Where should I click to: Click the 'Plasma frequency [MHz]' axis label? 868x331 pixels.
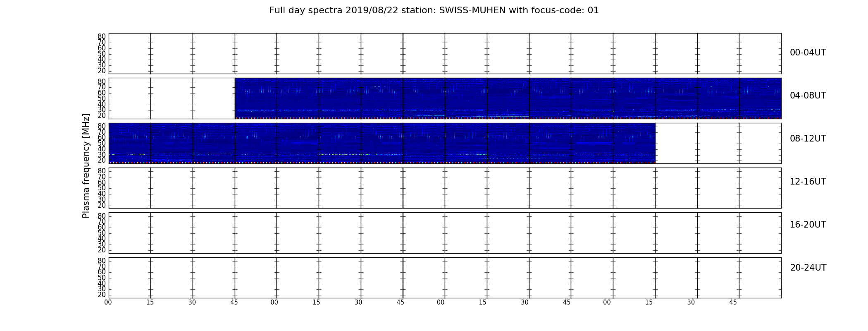[86, 165]
